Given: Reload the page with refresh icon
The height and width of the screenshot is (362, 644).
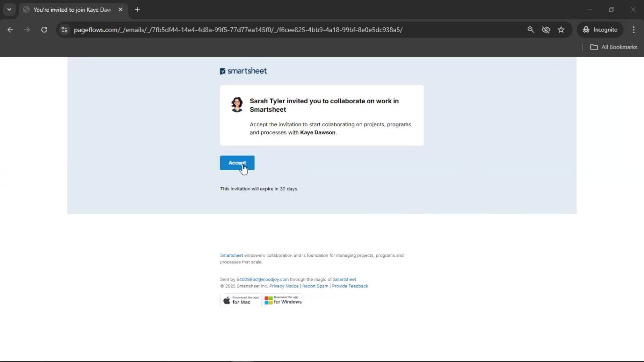Looking at the screenshot, I should tap(44, 30).
